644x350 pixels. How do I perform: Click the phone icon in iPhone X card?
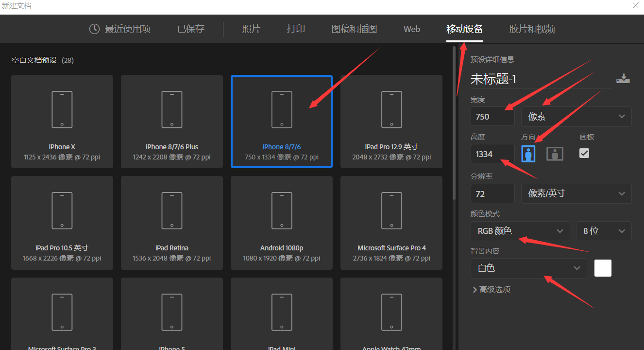pos(62,109)
